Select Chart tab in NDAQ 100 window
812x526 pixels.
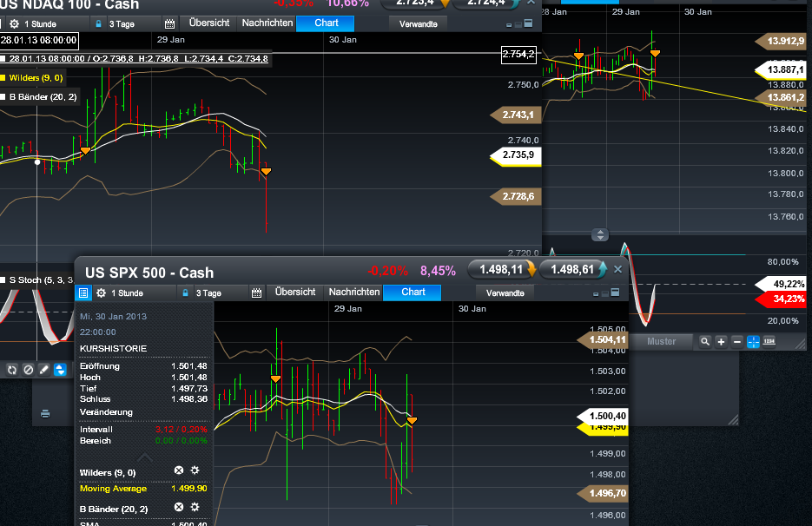click(x=326, y=23)
